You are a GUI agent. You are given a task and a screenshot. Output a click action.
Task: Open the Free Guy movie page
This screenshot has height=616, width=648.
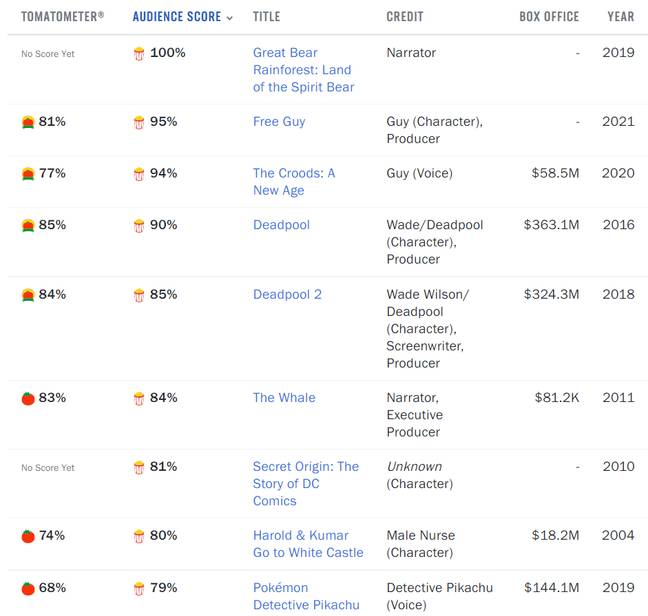(x=279, y=121)
